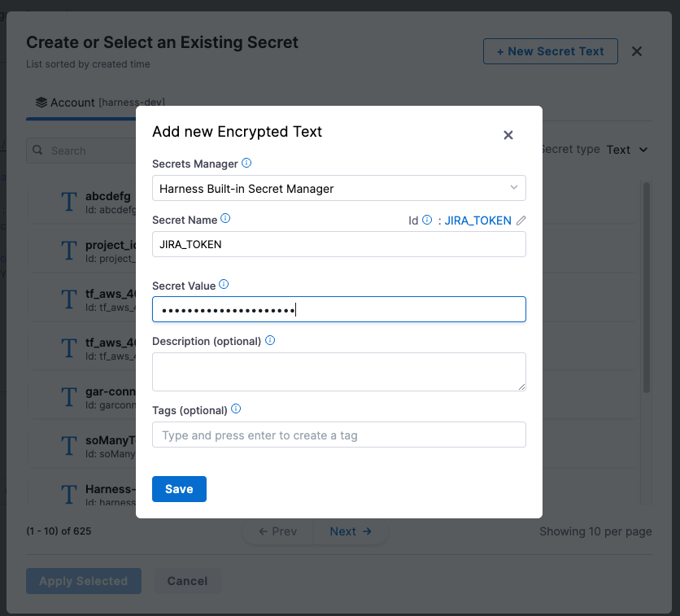680x616 pixels.
Task: Close the Add new Encrypted Text dialog
Action: pyautogui.click(x=508, y=135)
